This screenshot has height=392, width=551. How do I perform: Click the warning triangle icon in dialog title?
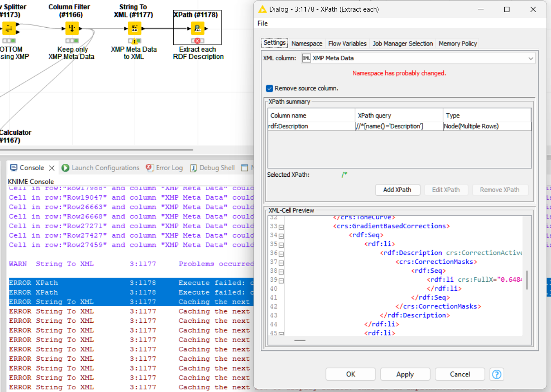(262, 9)
